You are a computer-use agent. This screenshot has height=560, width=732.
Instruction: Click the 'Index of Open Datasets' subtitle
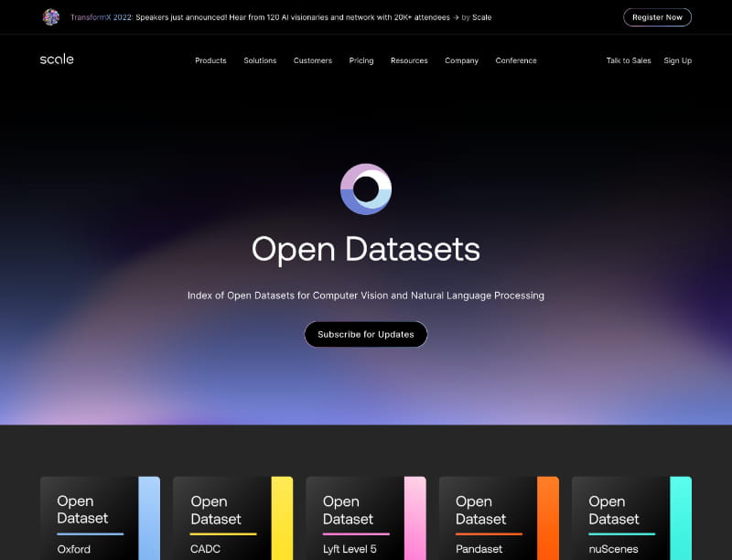pos(366,296)
